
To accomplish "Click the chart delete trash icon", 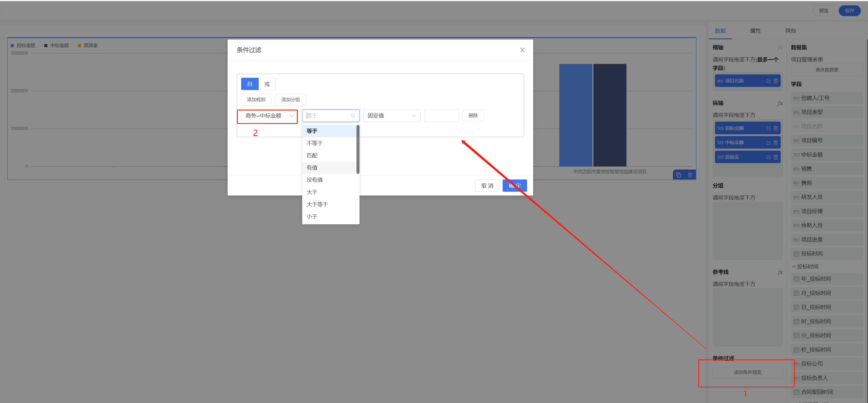I will [690, 175].
